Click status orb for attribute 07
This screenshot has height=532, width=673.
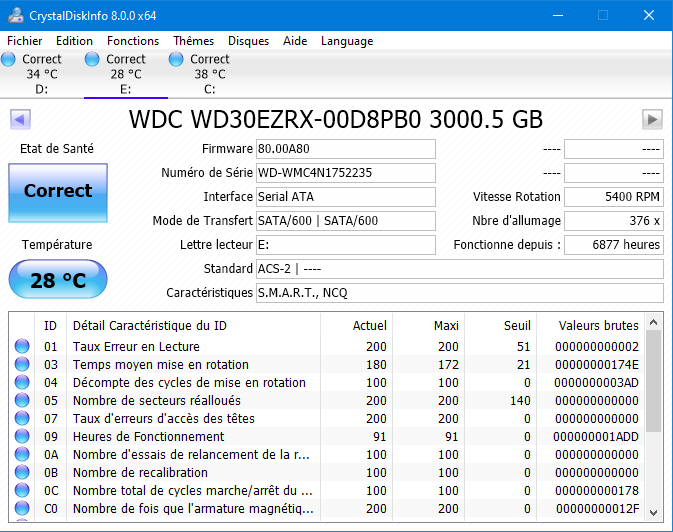[x=22, y=418]
